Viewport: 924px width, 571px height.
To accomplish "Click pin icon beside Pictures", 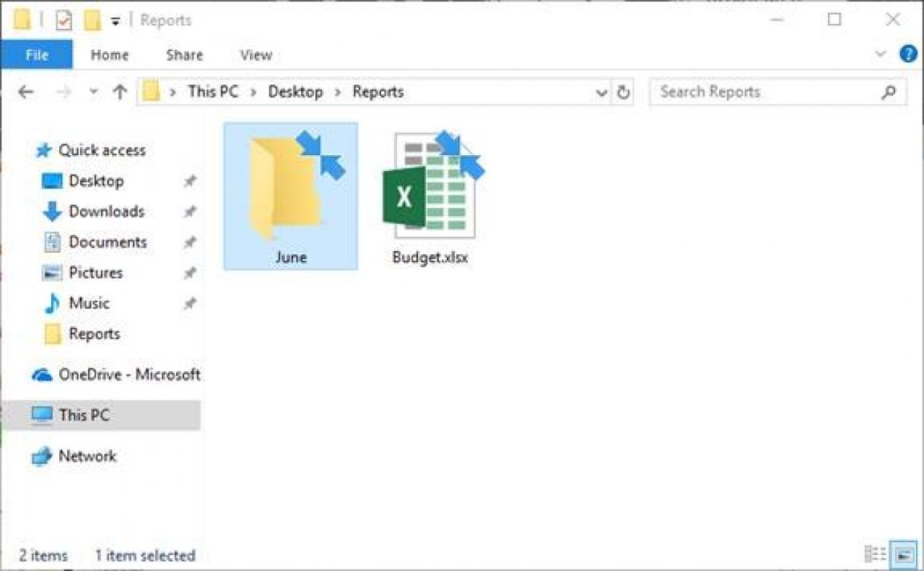I will tap(189, 273).
